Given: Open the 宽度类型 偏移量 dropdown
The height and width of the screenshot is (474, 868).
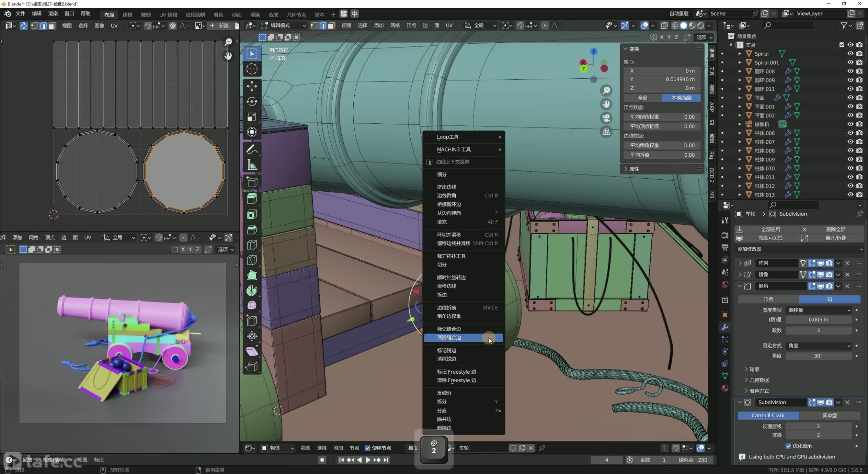Looking at the screenshot, I should click(x=818, y=310).
